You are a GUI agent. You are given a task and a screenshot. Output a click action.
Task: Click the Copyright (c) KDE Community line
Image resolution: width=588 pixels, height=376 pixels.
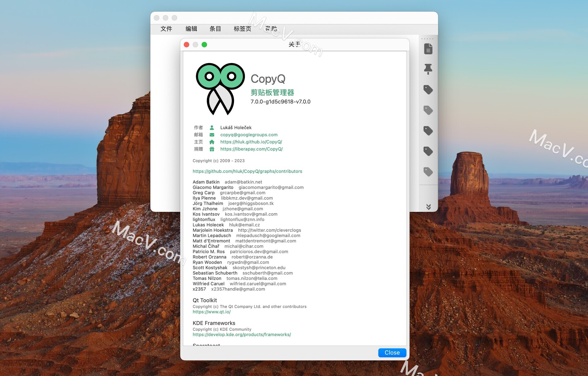[222, 329]
